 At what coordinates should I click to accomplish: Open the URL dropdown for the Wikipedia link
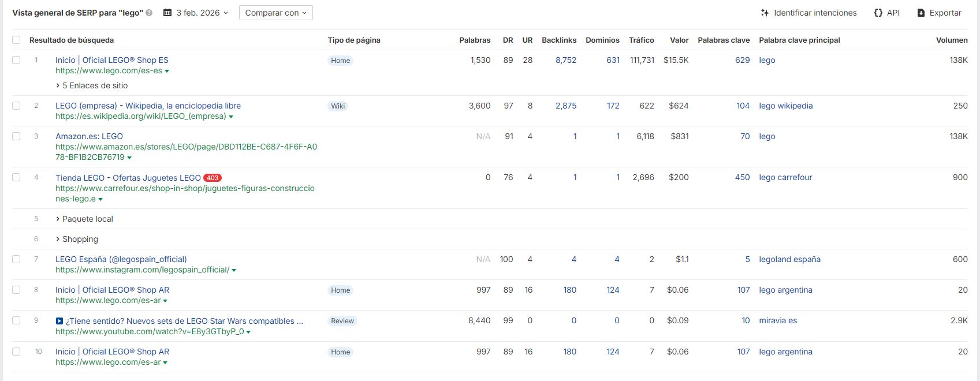(231, 117)
